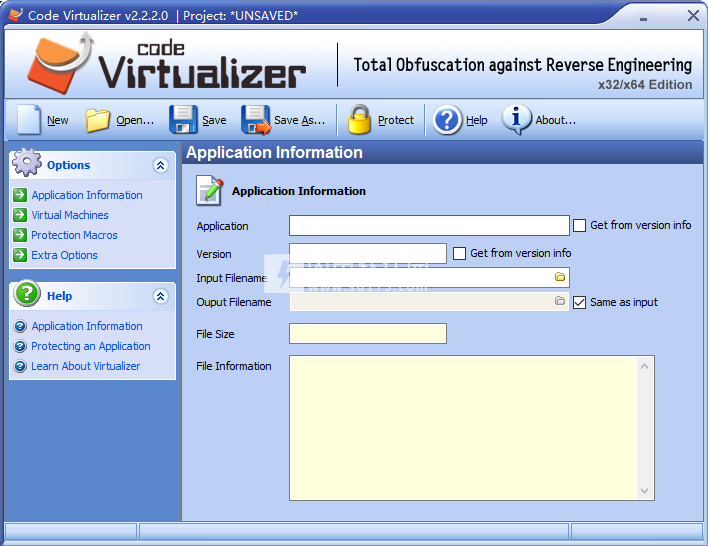Open Application Information help topic link
Viewport: 708px width, 546px height.
tap(87, 326)
